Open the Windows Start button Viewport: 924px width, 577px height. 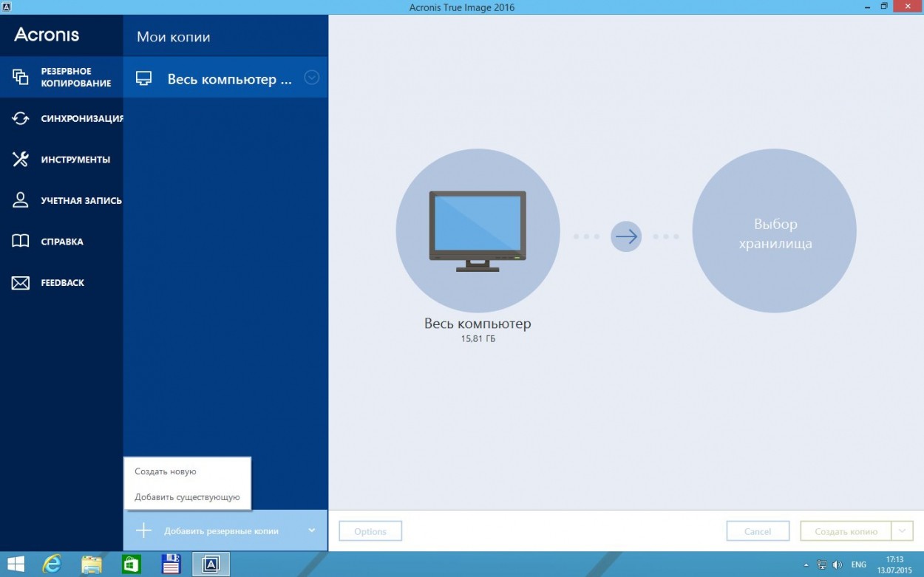15,564
